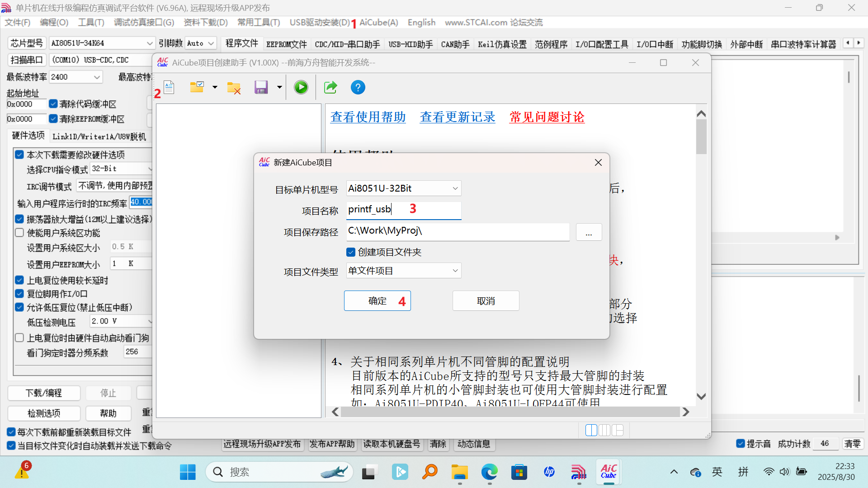Click the green run/generate play icon
The height and width of the screenshot is (488, 868).
pos(301,87)
